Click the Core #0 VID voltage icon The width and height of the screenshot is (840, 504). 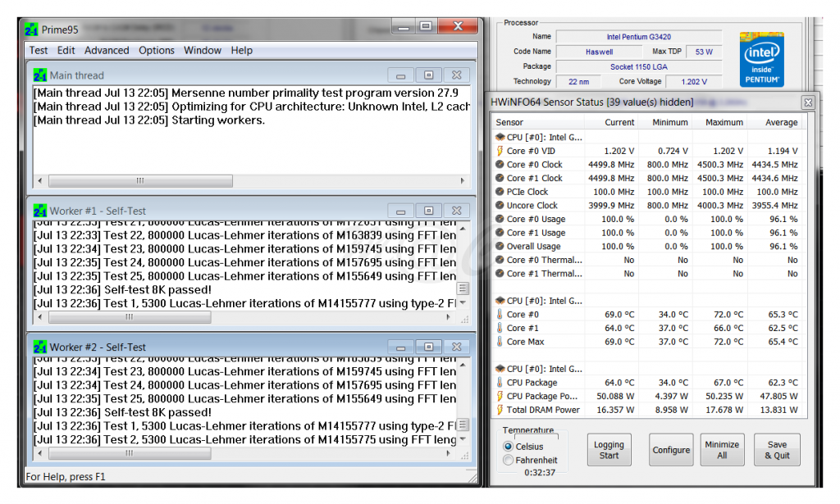click(x=500, y=151)
